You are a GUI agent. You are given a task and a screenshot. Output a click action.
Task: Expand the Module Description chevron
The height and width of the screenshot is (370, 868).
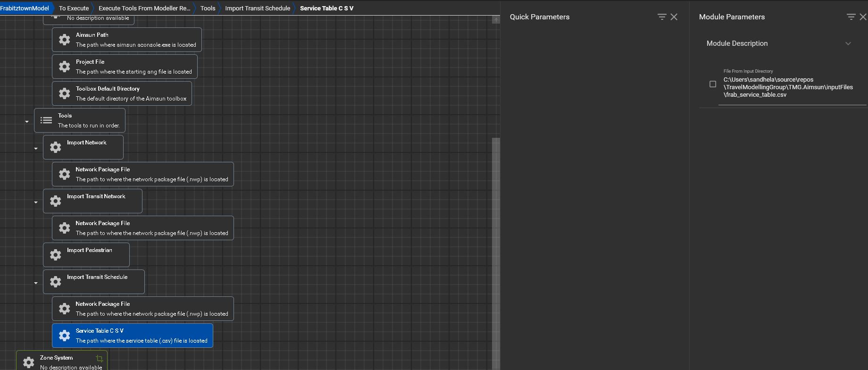(848, 43)
